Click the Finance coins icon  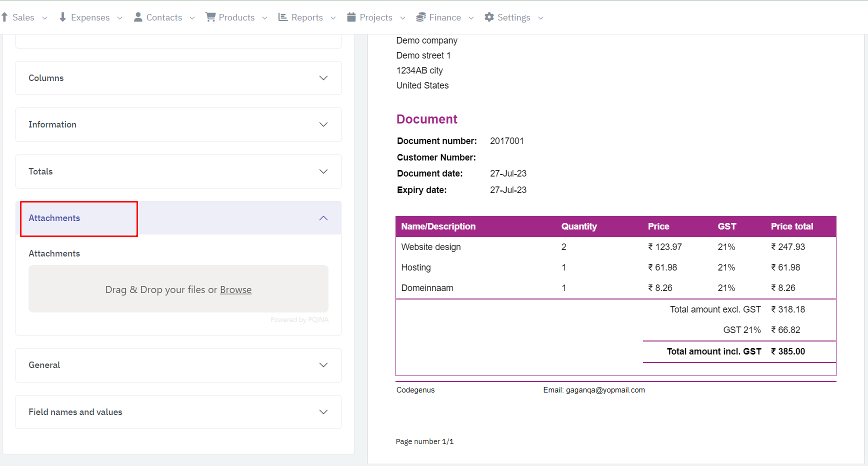point(421,17)
